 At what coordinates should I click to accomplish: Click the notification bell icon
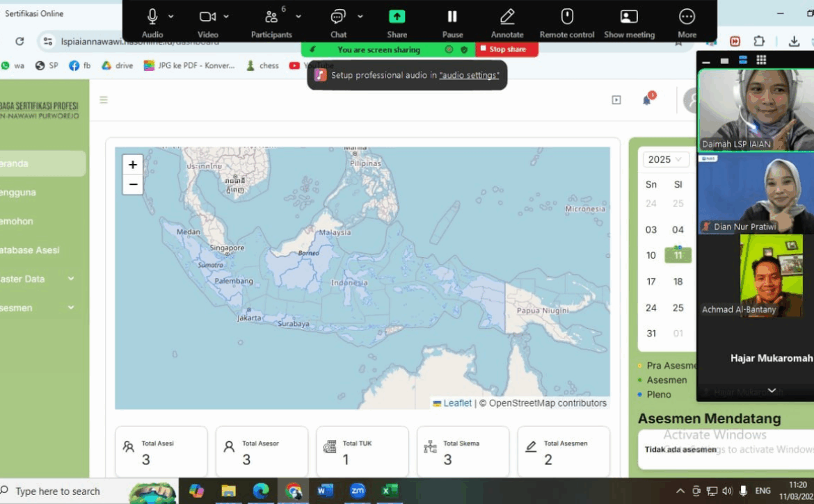(x=646, y=100)
